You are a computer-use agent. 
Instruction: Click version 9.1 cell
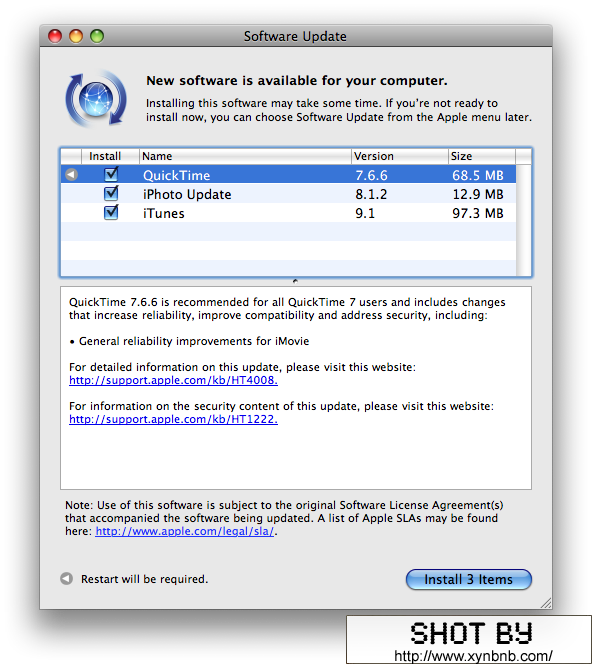click(x=365, y=213)
